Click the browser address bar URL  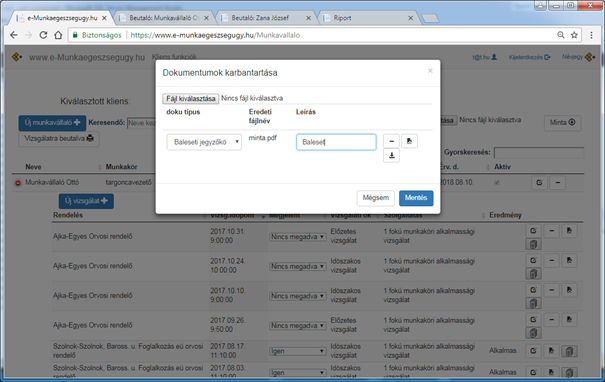pos(215,35)
